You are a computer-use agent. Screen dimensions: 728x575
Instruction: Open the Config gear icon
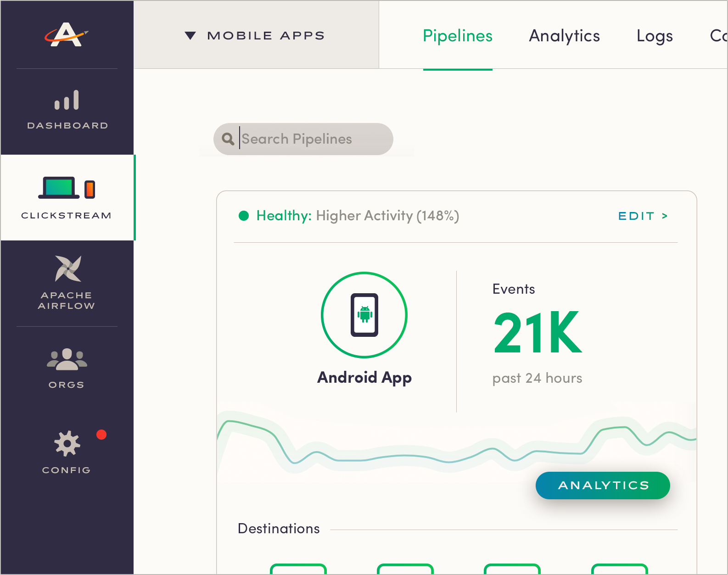(67, 443)
